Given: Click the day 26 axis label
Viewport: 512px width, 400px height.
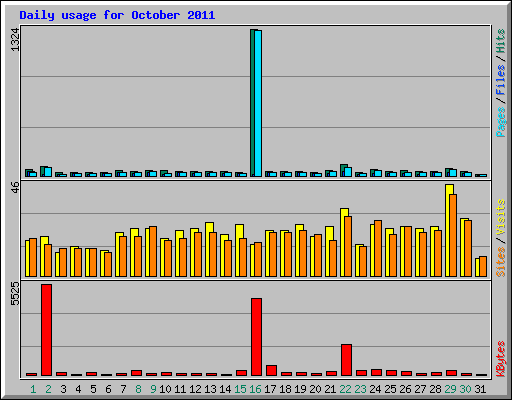Looking at the screenshot, I should coord(405,389).
